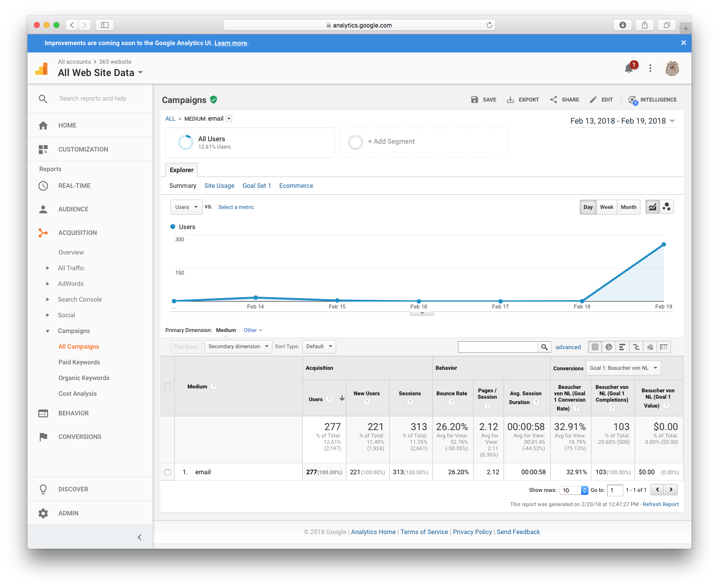Click the SAVE report button
719x588 pixels.
483,100
